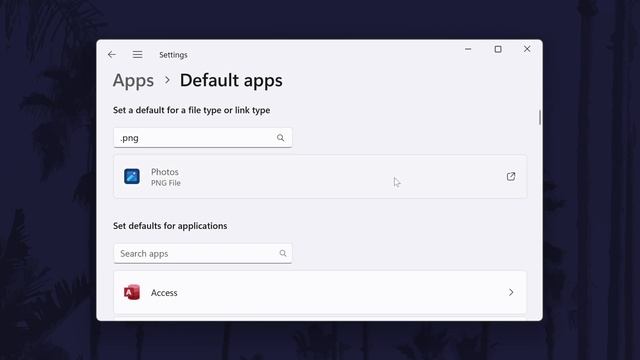Open the Access app defaults row
640x360 pixels.
(x=320, y=292)
